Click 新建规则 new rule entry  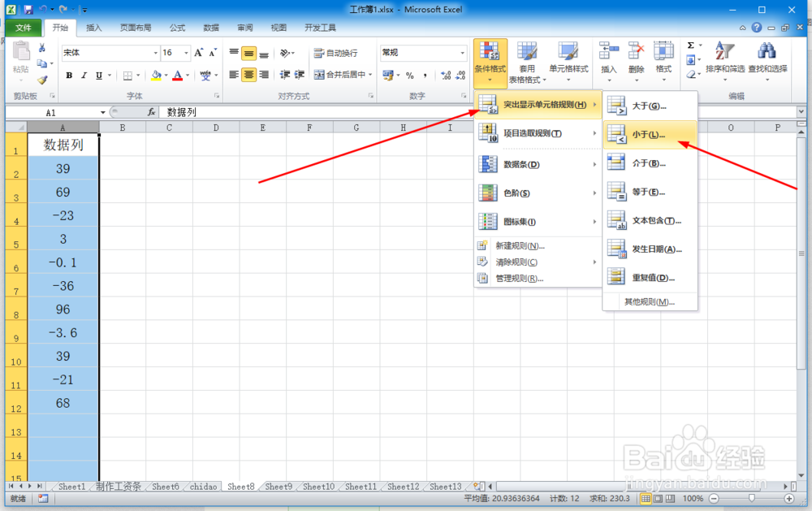(x=538, y=245)
